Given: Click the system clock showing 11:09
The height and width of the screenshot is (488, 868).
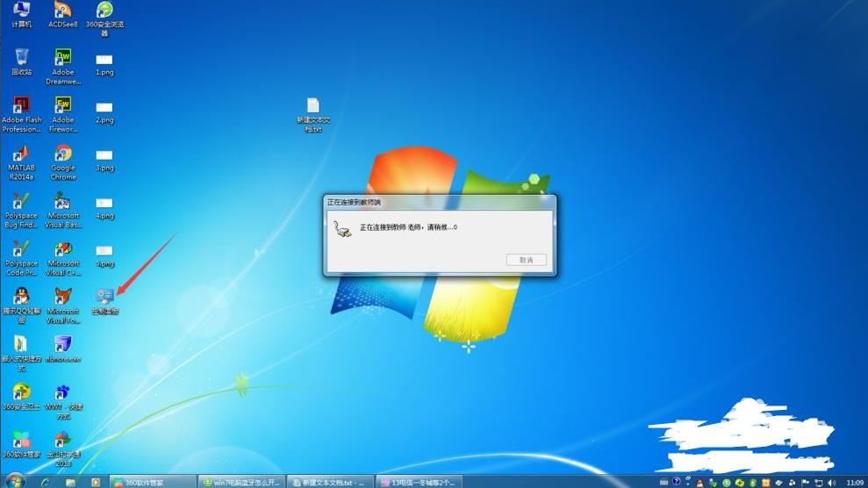Looking at the screenshot, I should point(855,483).
